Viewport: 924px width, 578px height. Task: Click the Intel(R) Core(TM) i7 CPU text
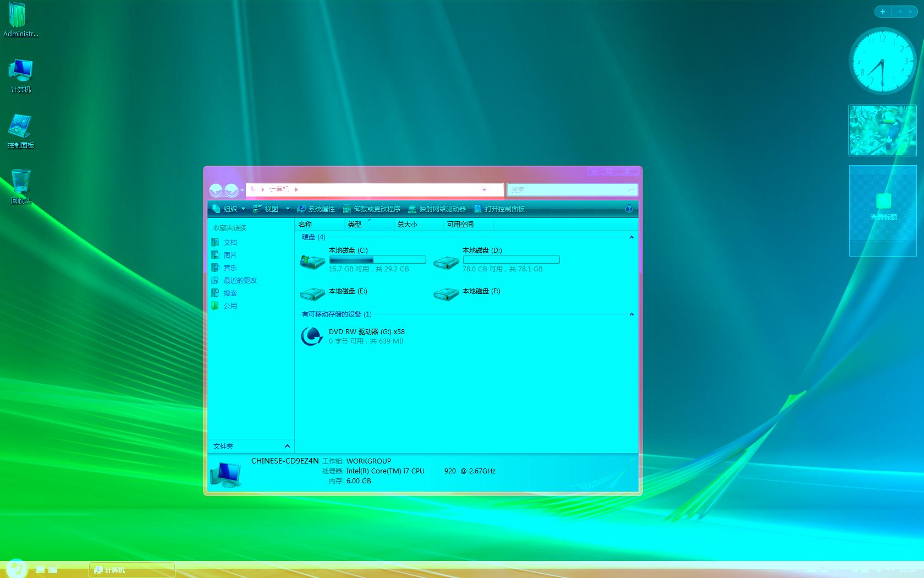click(x=385, y=471)
